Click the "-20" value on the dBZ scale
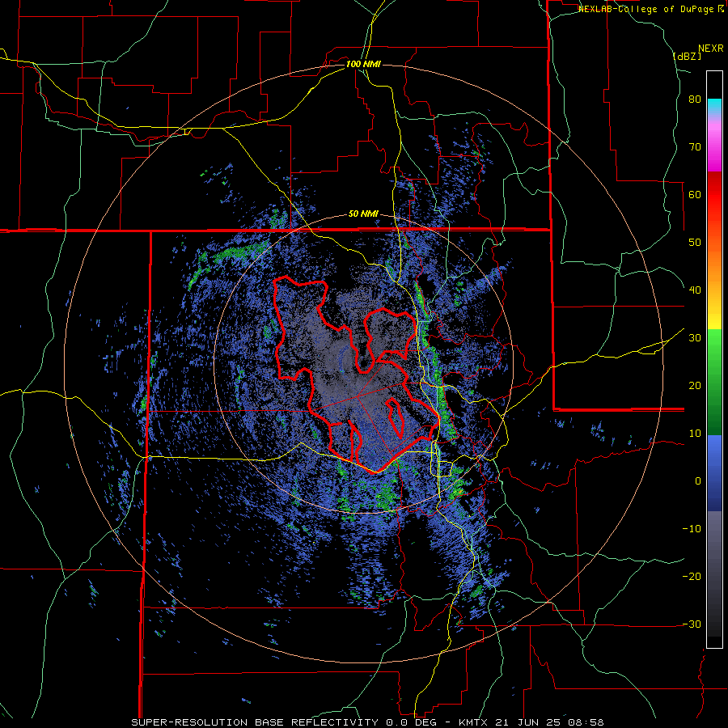728x728 pixels. tap(692, 577)
